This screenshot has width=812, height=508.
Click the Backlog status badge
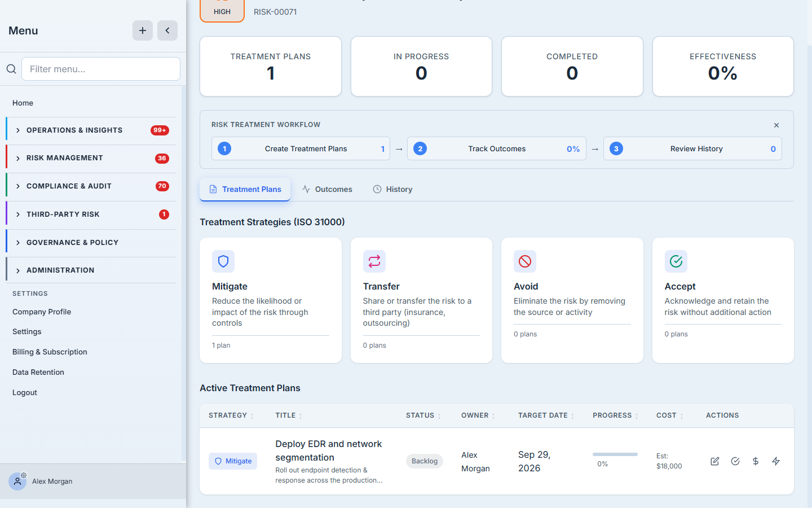coord(425,461)
